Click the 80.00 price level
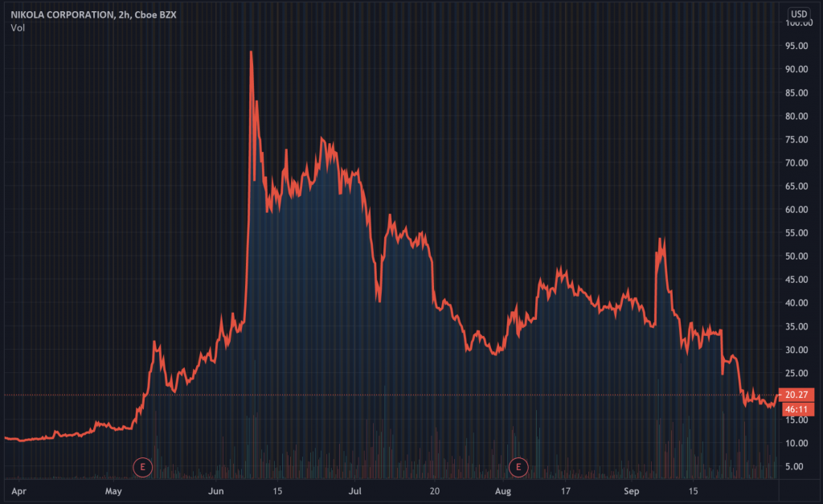This screenshot has width=823, height=504. 796,116
